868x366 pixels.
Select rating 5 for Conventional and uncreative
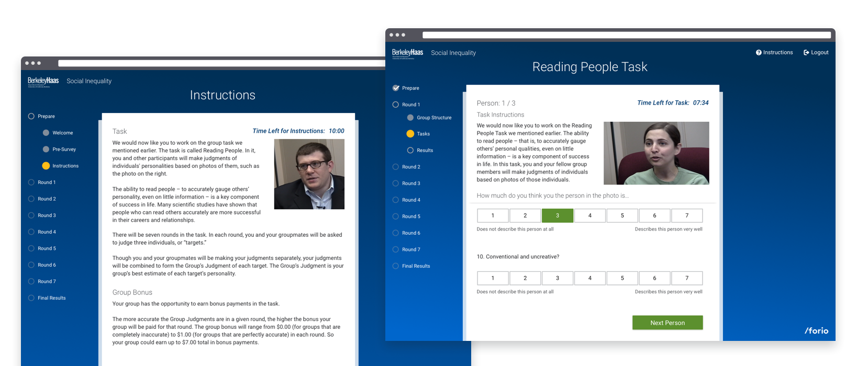pos(622,278)
